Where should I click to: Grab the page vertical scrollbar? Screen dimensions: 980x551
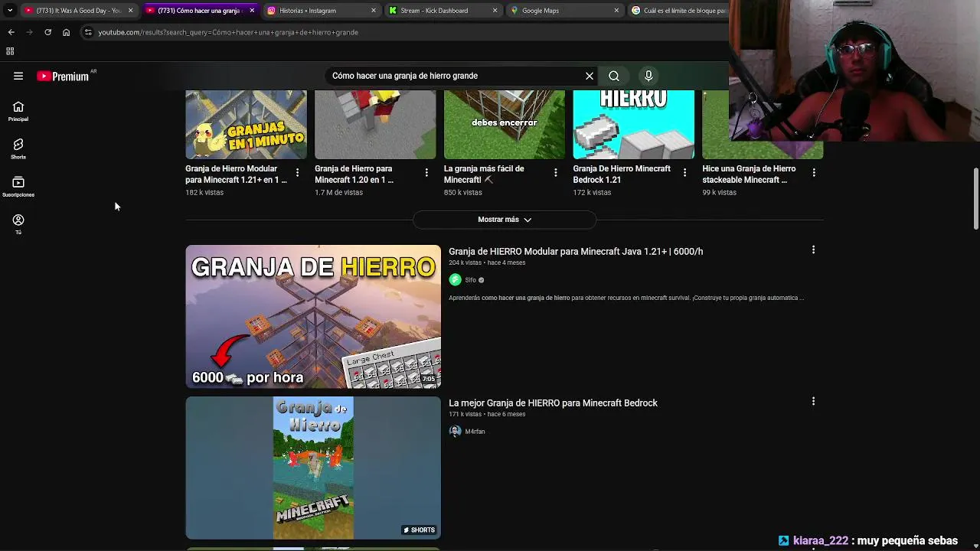[976, 199]
